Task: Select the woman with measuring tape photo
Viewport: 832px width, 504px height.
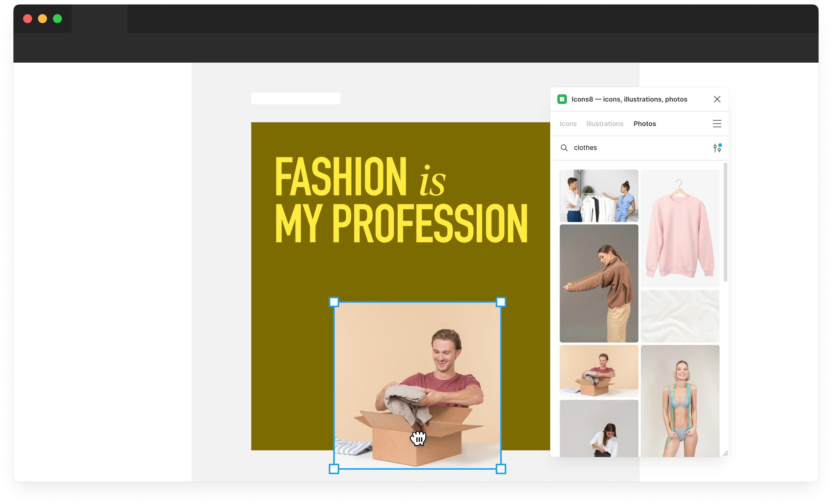Action: point(680,401)
